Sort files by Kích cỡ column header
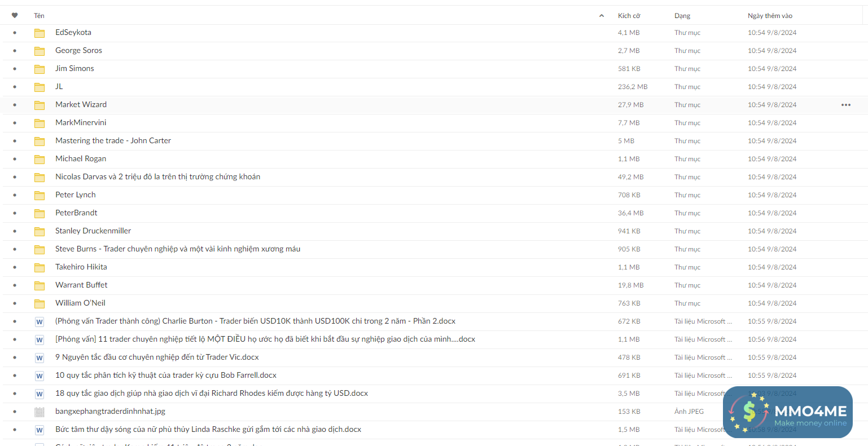 (629, 16)
